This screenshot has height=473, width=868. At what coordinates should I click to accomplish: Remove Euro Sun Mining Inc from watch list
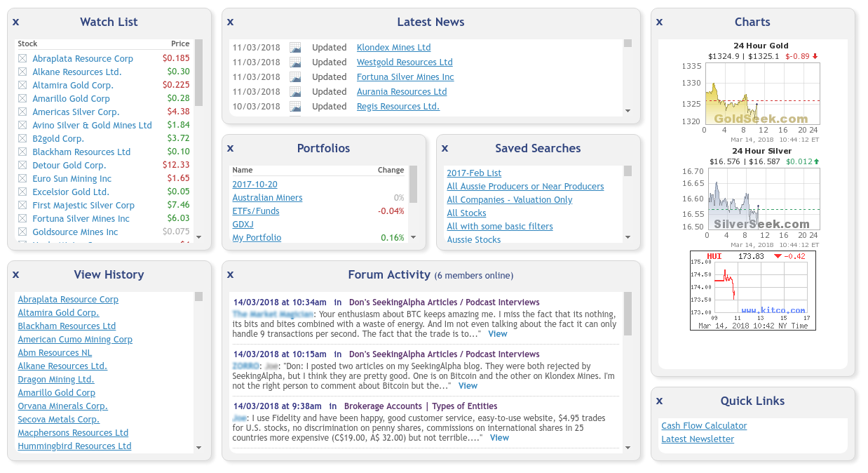[x=22, y=179]
